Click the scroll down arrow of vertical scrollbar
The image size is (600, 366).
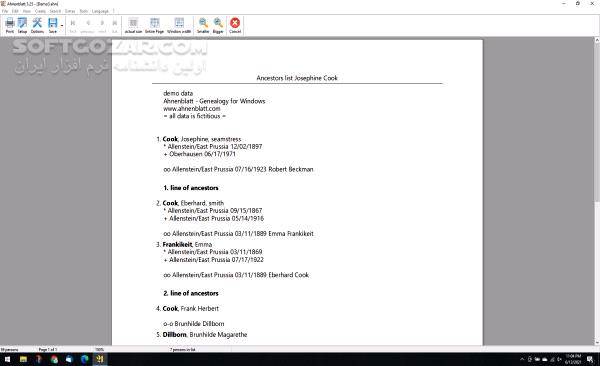(x=597, y=343)
